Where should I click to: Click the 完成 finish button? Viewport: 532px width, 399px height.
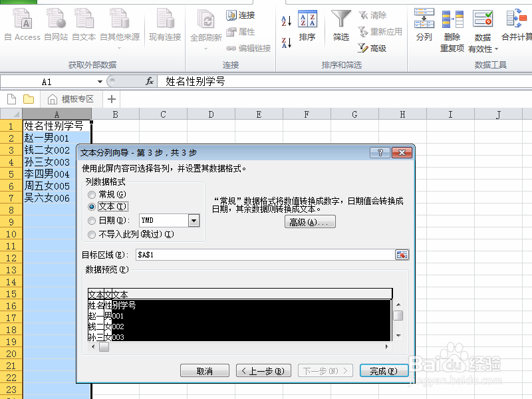384,372
